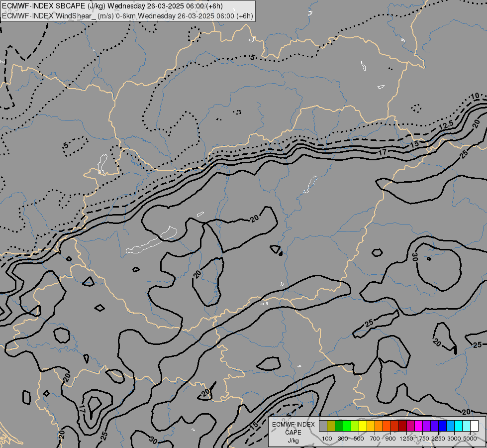Screen dimensions: 487x448
Task: Click the dark green legend swatch
Action: tap(339, 426)
